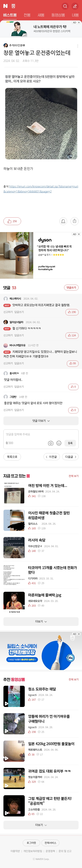This screenshot has width=82, height=868.
Task: Open the enuri.com source link
Action: 41,189
